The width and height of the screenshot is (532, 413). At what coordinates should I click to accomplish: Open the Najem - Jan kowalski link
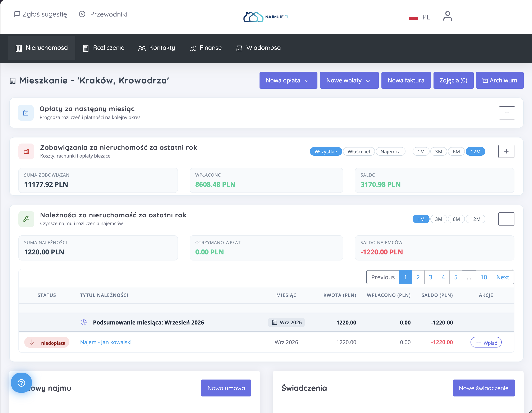106,342
